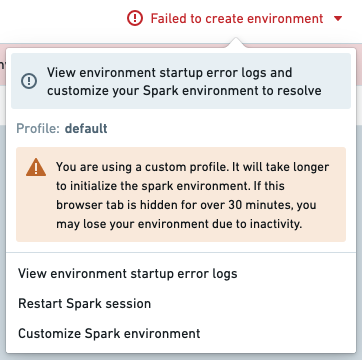
Task: Click the blue callout message about error logs
Action: pos(181,81)
